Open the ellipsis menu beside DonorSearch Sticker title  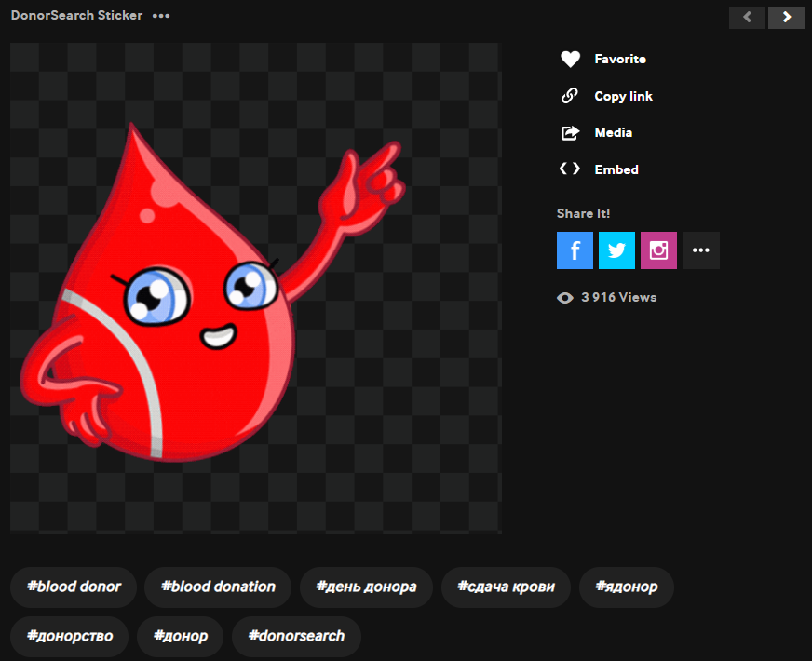161,17
